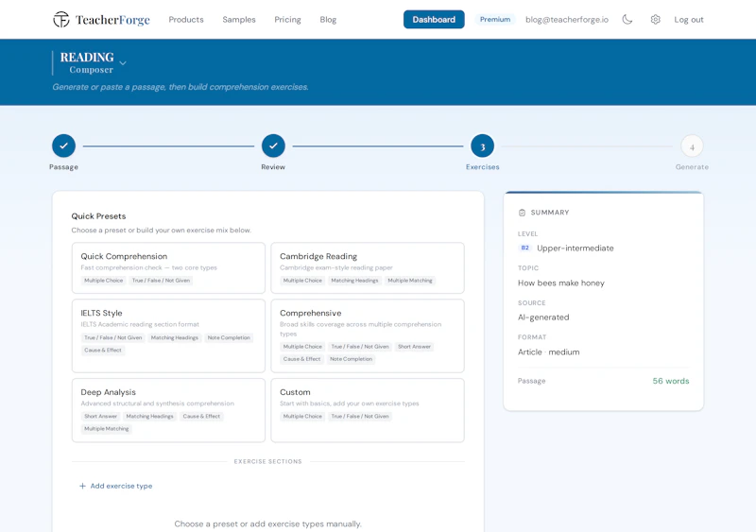
Task: Click the Article · medium format value
Action: [x=549, y=352]
